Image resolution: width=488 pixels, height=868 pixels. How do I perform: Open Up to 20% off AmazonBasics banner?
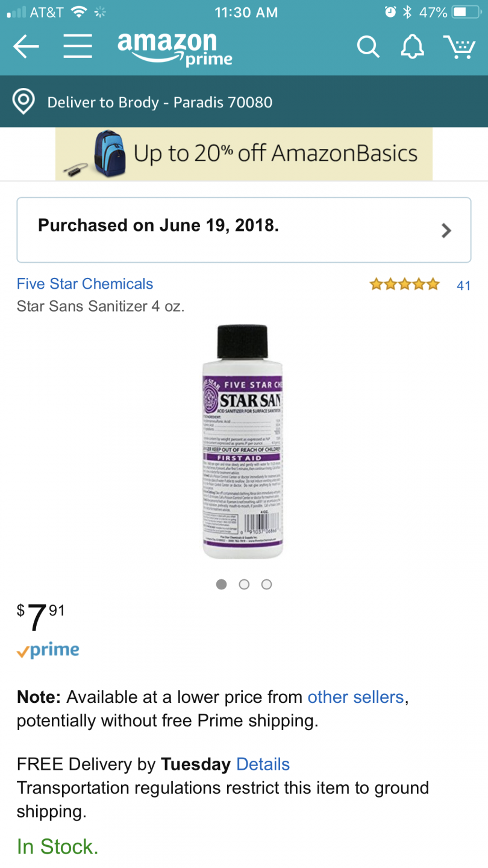pos(244,154)
